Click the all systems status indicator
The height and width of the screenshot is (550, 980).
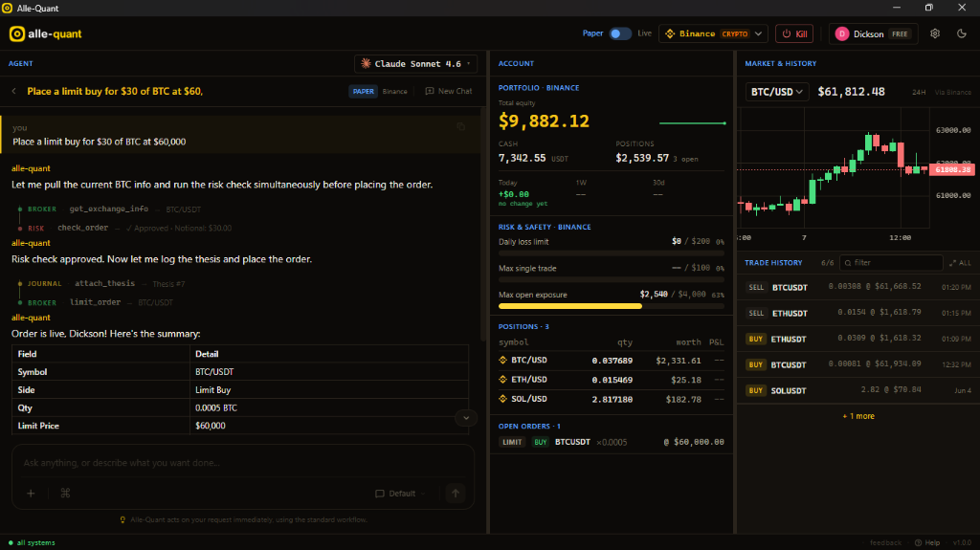[32, 542]
